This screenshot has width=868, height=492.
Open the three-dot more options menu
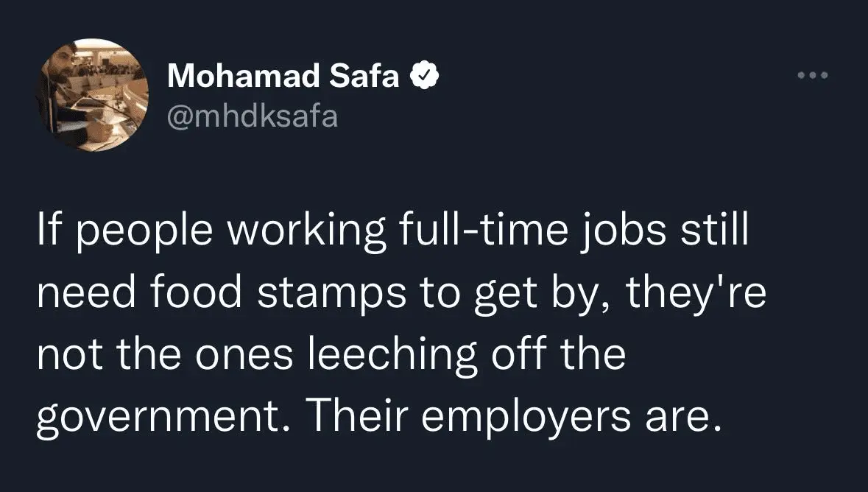coord(813,75)
